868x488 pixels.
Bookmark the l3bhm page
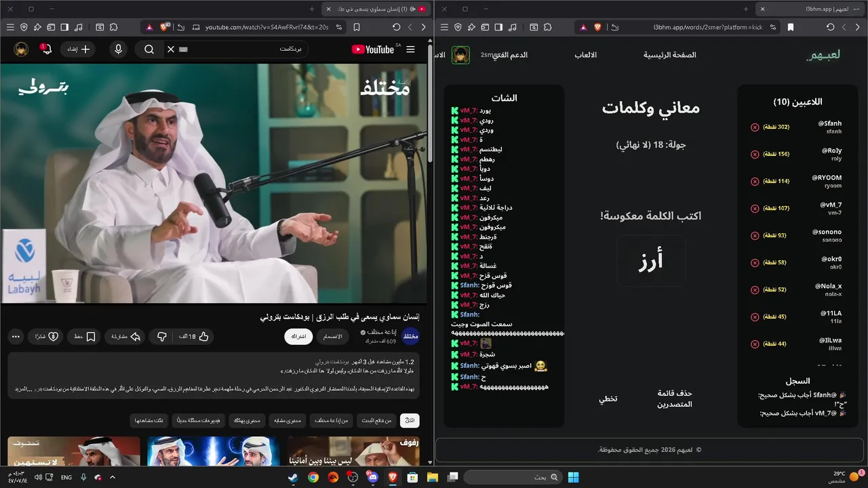(791, 27)
